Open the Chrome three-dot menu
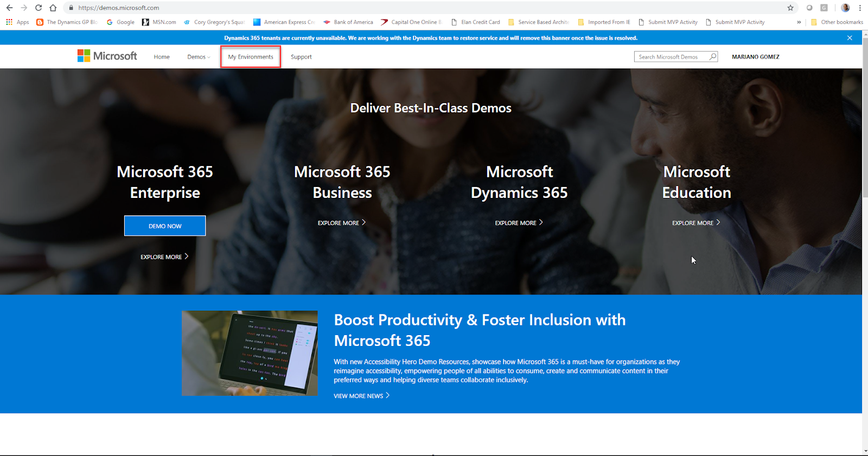The image size is (868, 456). coord(860,8)
